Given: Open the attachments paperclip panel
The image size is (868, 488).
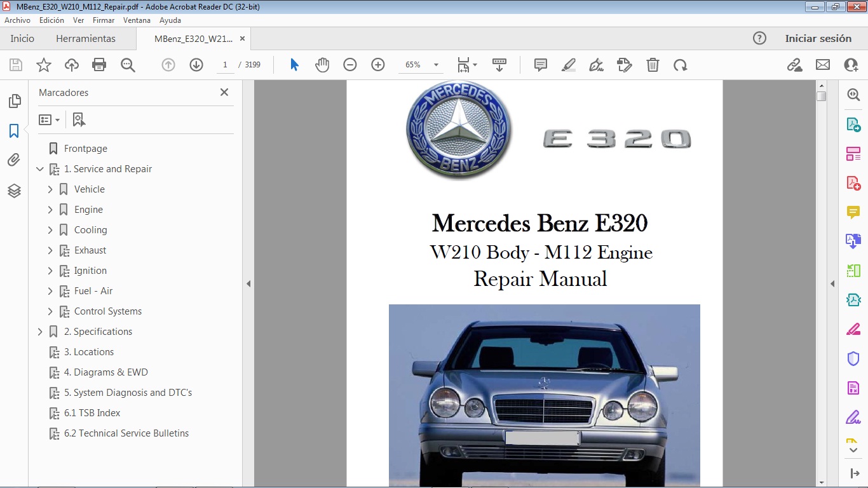Looking at the screenshot, I should pyautogui.click(x=14, y=160).
